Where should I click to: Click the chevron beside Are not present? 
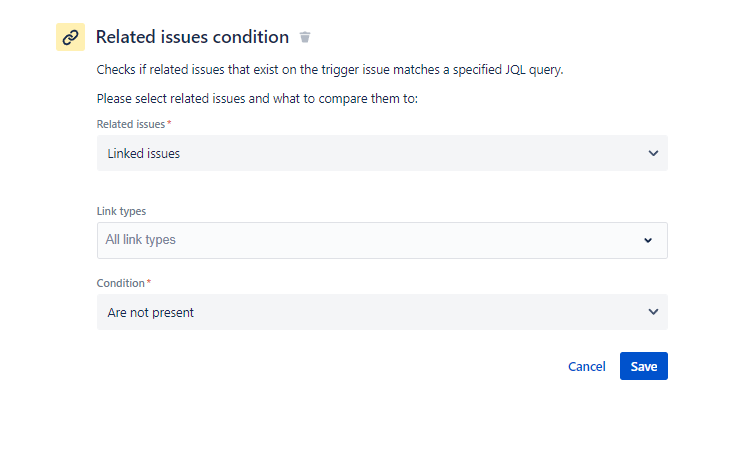[653, 312]
